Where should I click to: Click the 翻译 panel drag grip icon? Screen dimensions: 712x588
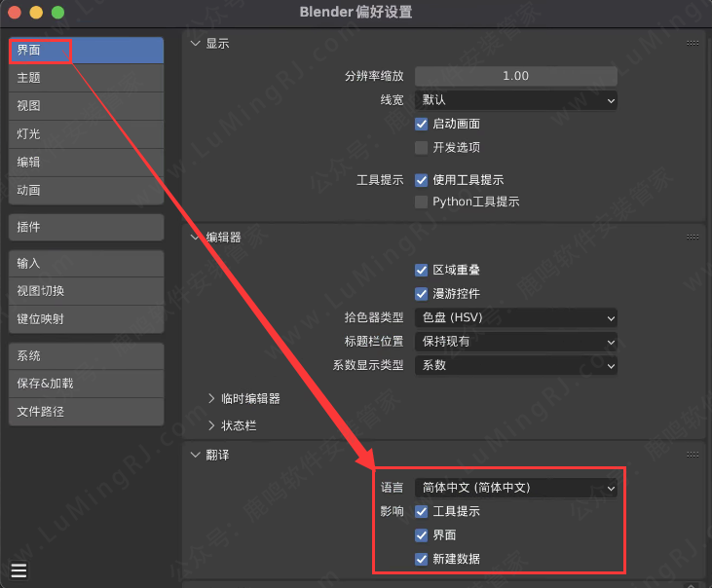click(693, 455)
